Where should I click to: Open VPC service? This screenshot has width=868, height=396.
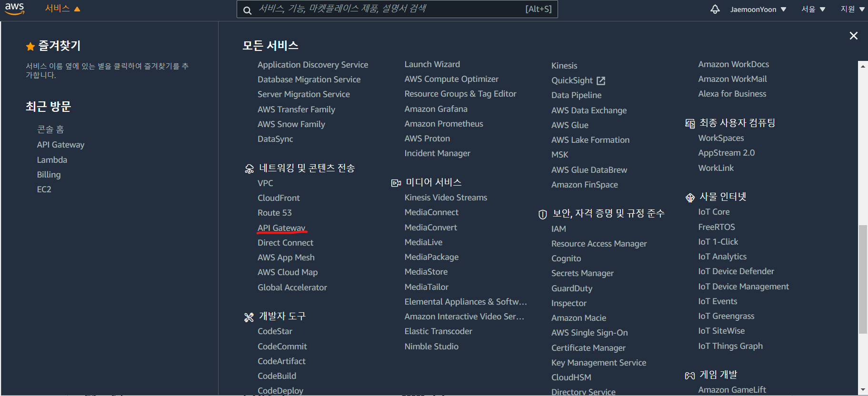[265, 183]
